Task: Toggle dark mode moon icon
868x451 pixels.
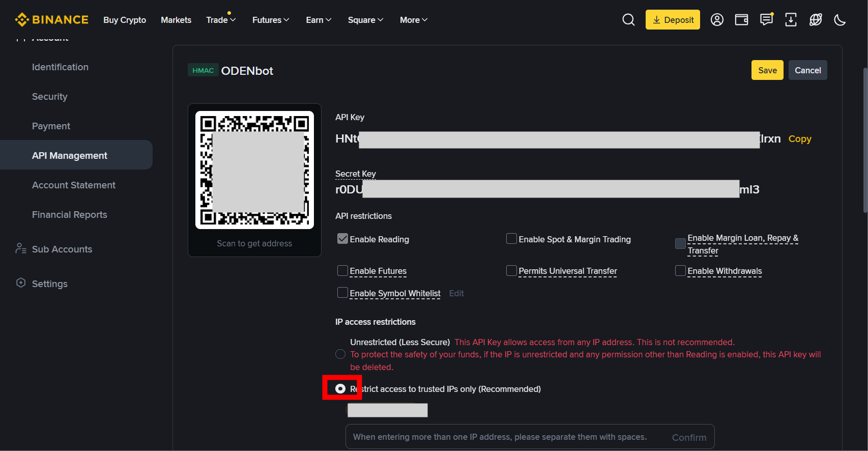Action: pyautogui.click(x=840, y=20)
